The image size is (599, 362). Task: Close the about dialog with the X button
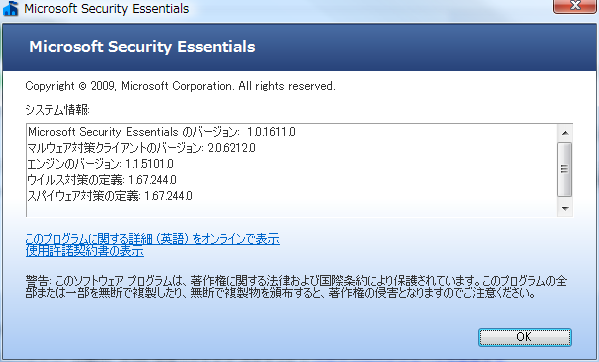click(575, 6)
